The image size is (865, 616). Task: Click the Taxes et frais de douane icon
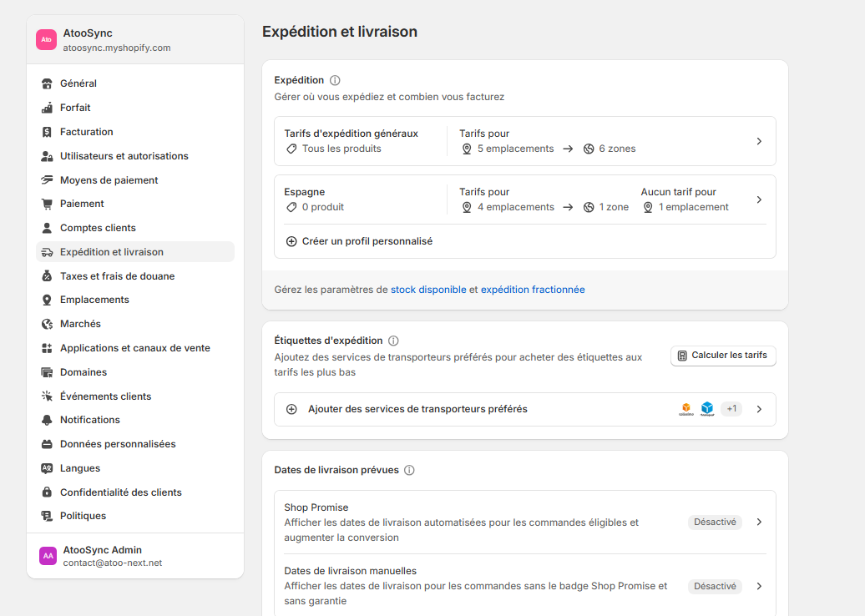coord(47,275)
